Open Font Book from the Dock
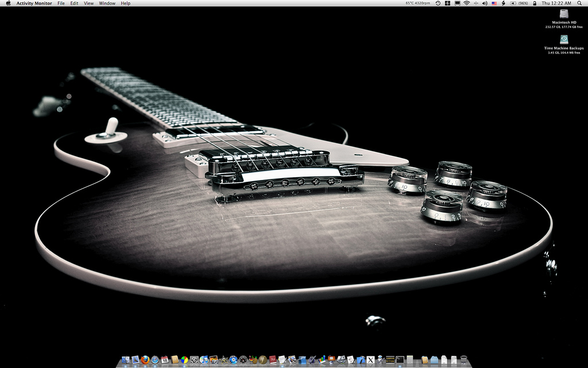 tap(263, 360)
